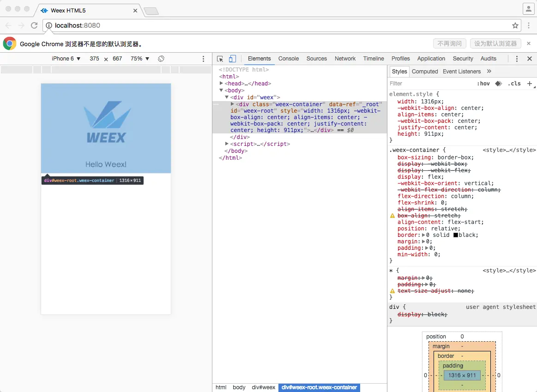Click the text-size-adjust warning icon
The image size is (537, 392).
[x=392, y=291]
